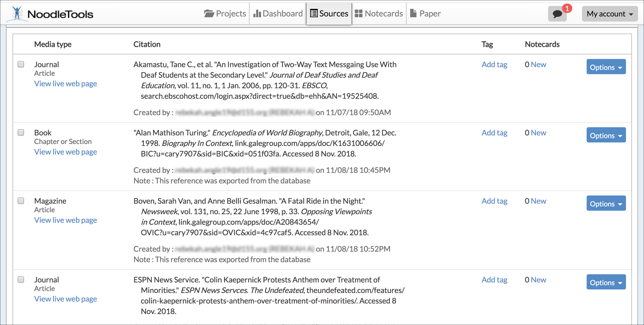644x325 pixels.
Task: Click the NoodleTools logo icon
Action: click(x=17, y=13)
